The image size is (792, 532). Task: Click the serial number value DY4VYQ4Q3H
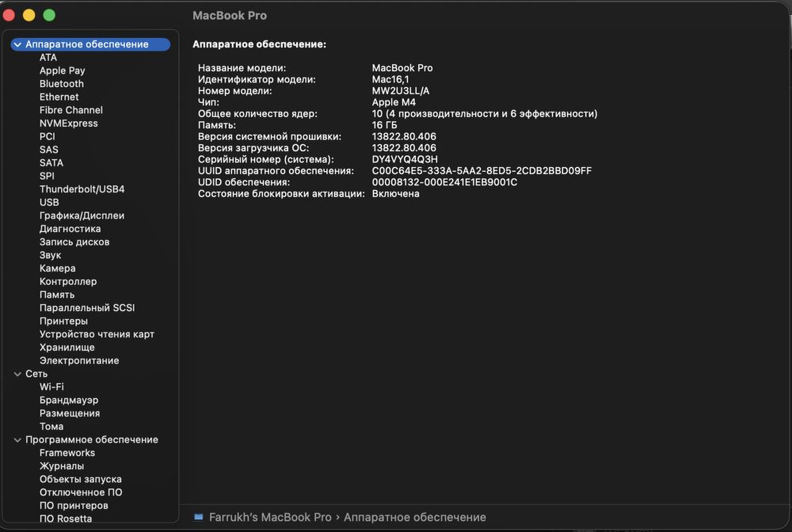[x=405, y=159]
